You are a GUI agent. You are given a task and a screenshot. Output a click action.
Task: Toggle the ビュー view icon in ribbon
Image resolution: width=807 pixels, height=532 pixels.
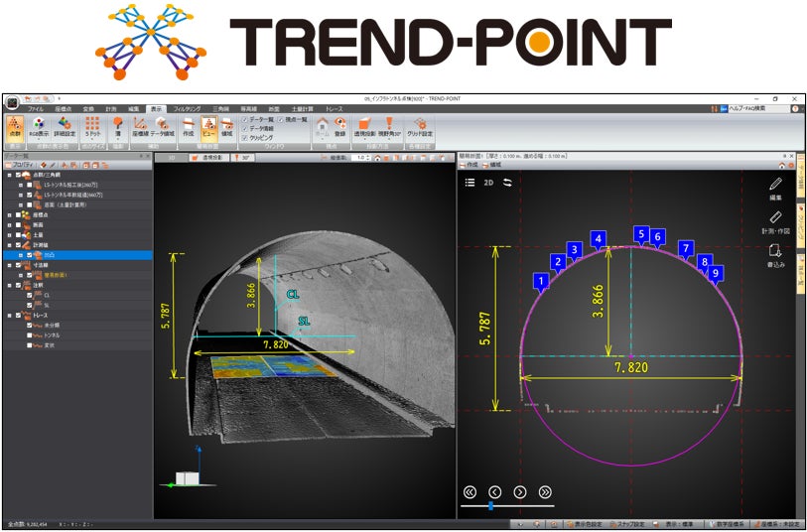(x=209, y=127)
